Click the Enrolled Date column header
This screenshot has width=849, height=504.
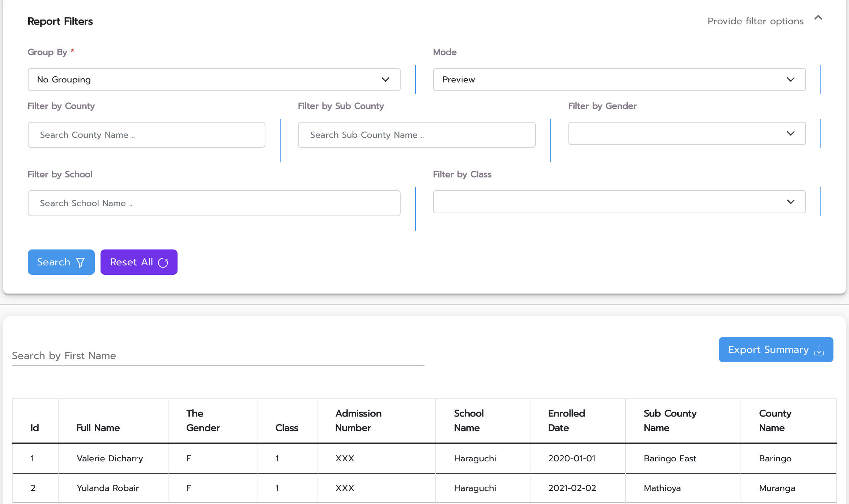[x=566, y=420]
